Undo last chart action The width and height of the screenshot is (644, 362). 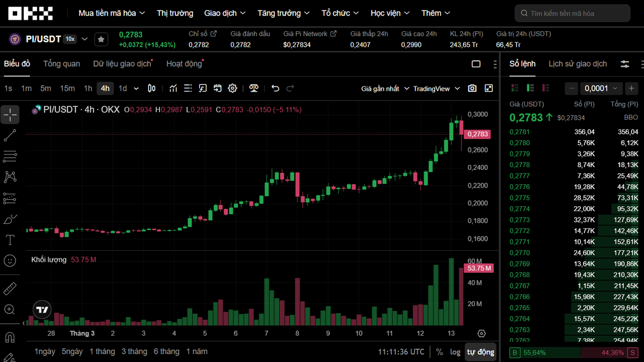[x=275, y=88]
